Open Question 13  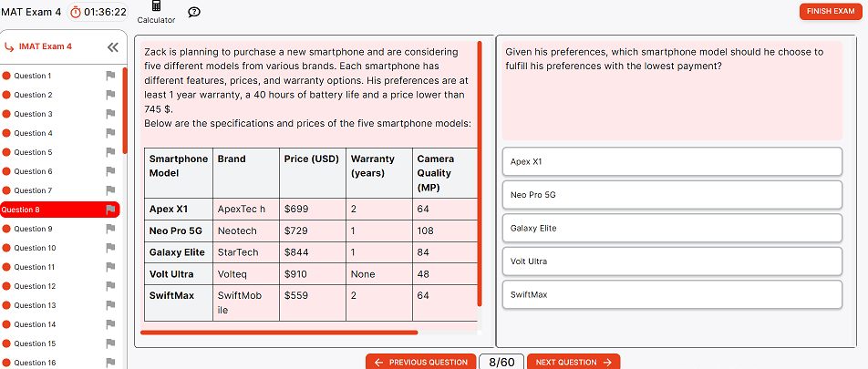point(35,305)
